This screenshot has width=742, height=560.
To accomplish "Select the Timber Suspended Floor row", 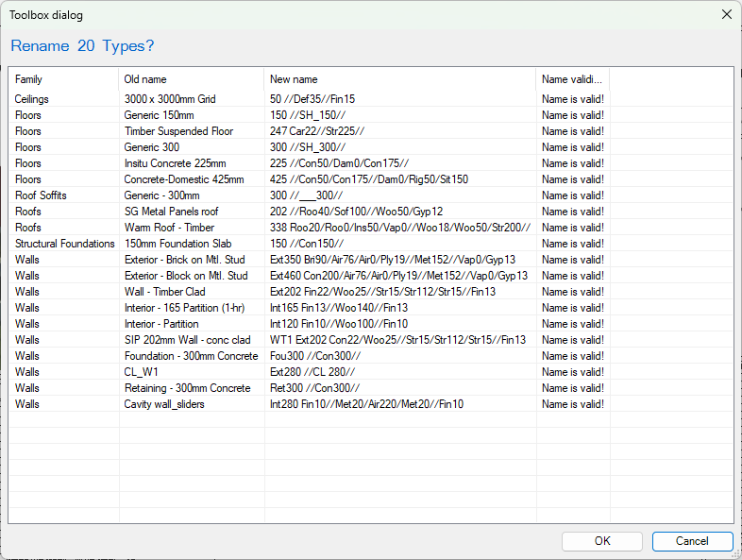I will point(178,131).
